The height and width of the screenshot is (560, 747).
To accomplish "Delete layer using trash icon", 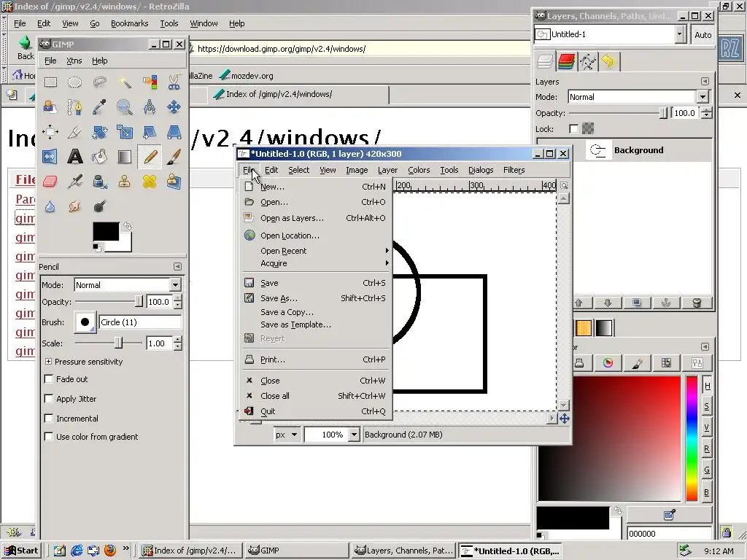I will point(697,303).
